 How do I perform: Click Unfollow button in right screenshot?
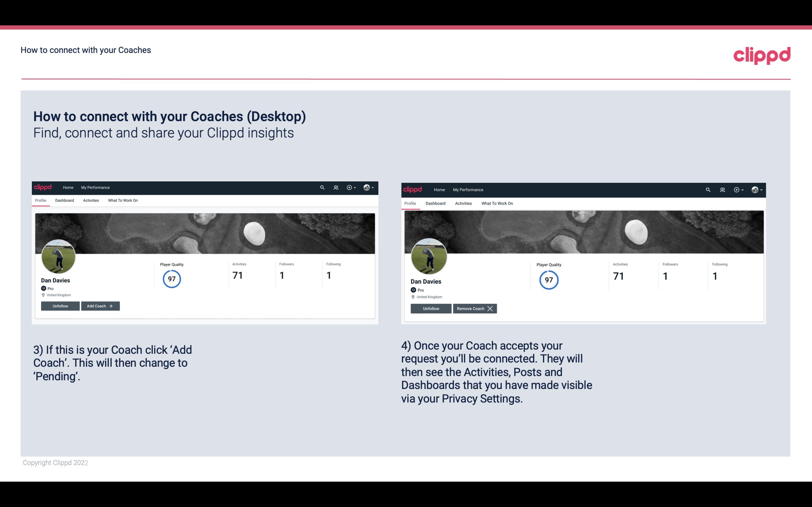(x=430, y=308)
